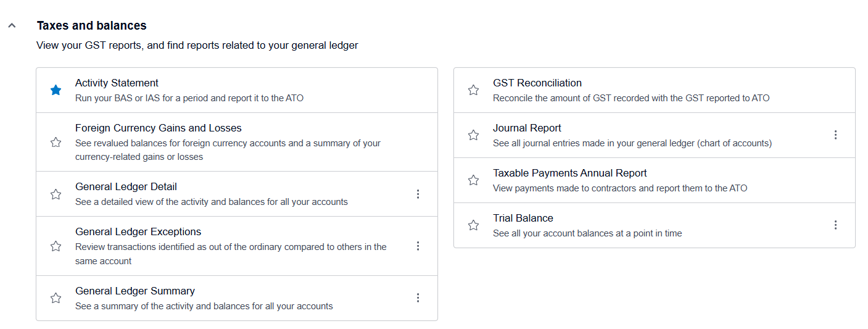The width and height of the screenshot is (868, 329).
Task: Favorite the General Ledger Detail report
Action: pyautogui.click(x=56, y=194)
